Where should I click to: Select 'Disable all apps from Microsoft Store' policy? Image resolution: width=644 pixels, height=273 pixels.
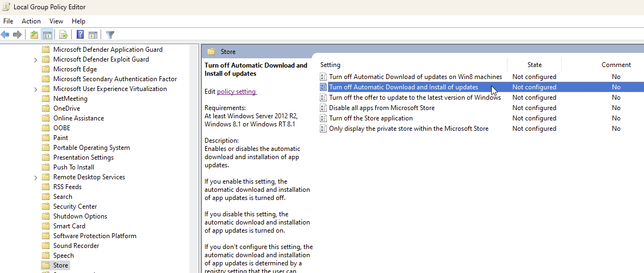[x=381, y=108]
